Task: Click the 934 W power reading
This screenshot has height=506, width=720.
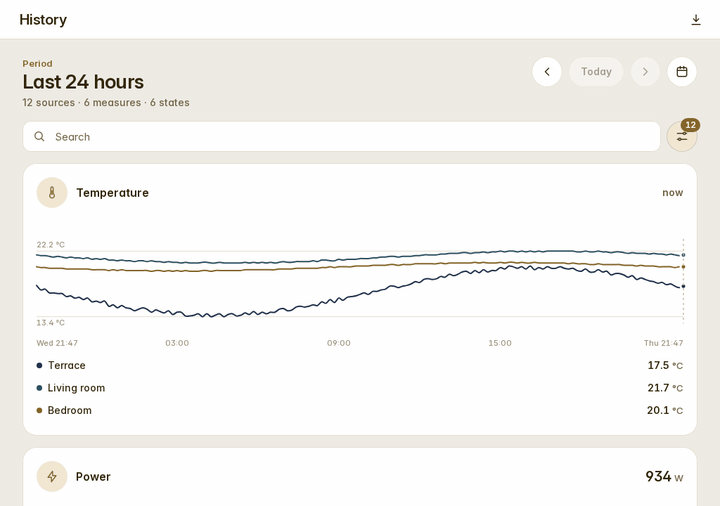Action: 664,477
